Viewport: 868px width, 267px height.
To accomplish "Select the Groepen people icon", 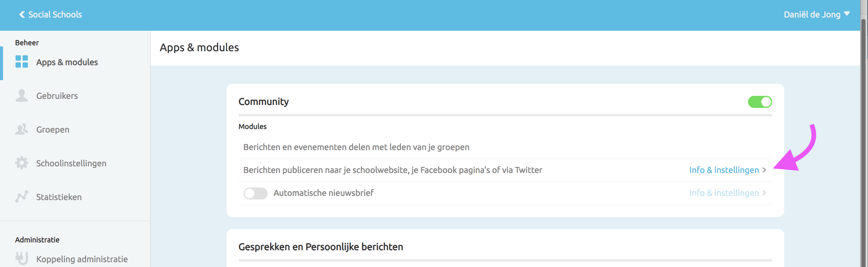I will tap(21, 129).
